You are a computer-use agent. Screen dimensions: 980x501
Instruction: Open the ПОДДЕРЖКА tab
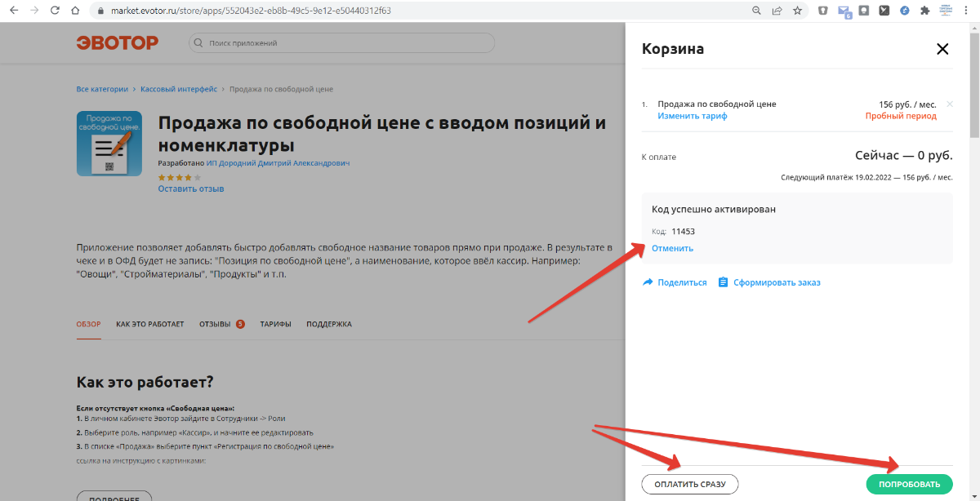point(329,324)
